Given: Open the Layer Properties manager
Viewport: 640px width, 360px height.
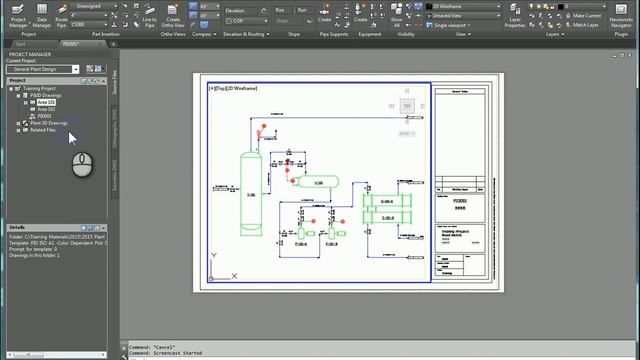Looking at the screenshot, I should (x=515, y=16).
